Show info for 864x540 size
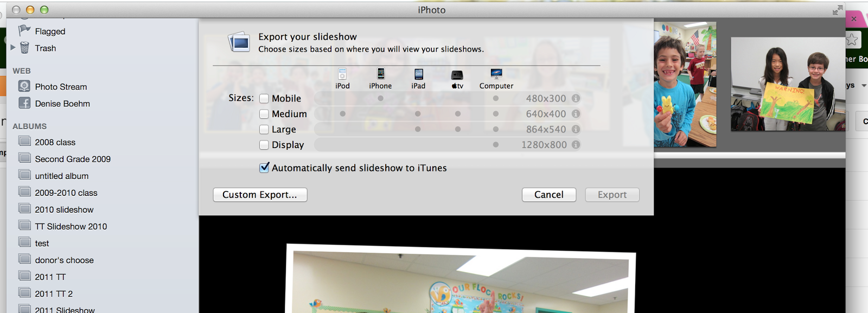The width and height of the screenshot is (868, 313). click(576, 129)
